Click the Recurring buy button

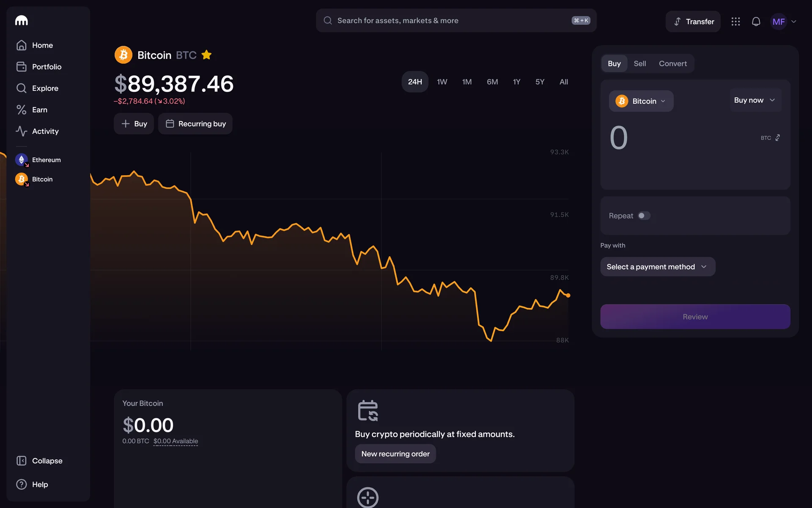pyautogui.click(x=195, y=124)
